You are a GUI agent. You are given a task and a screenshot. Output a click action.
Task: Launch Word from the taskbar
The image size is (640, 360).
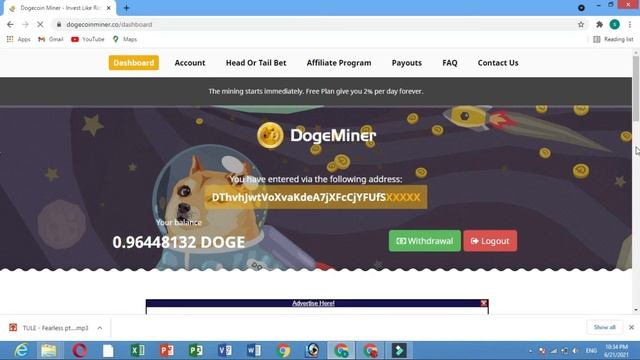coord(254,351)
